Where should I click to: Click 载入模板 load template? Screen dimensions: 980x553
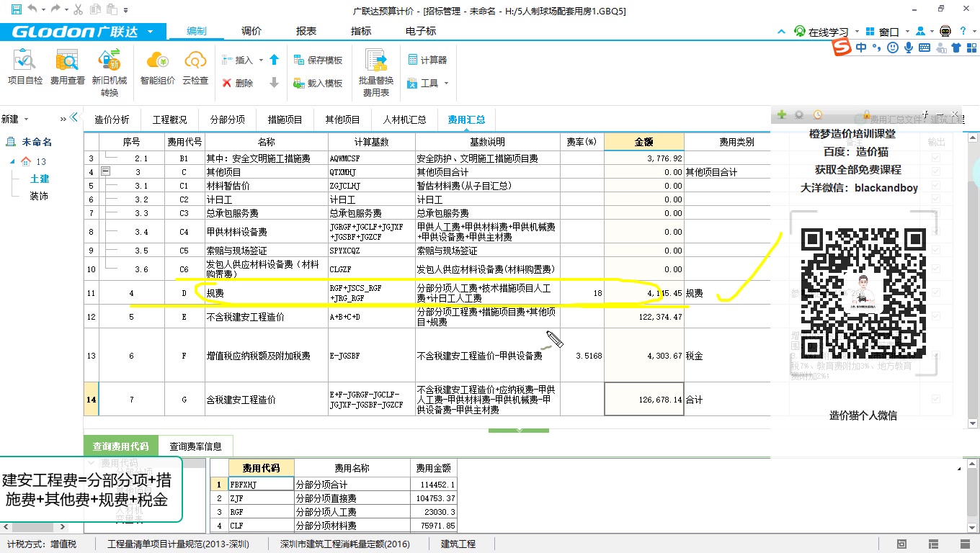[x=318, y=83]
